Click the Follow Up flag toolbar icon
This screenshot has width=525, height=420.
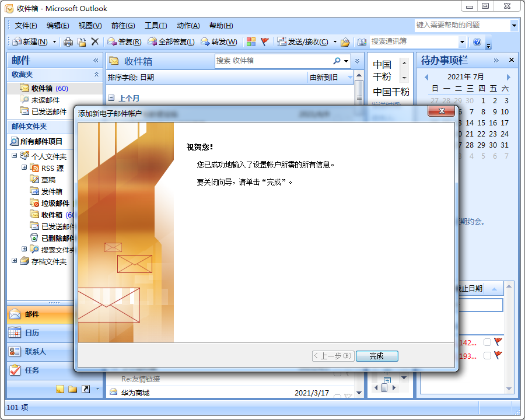[265, 42]
